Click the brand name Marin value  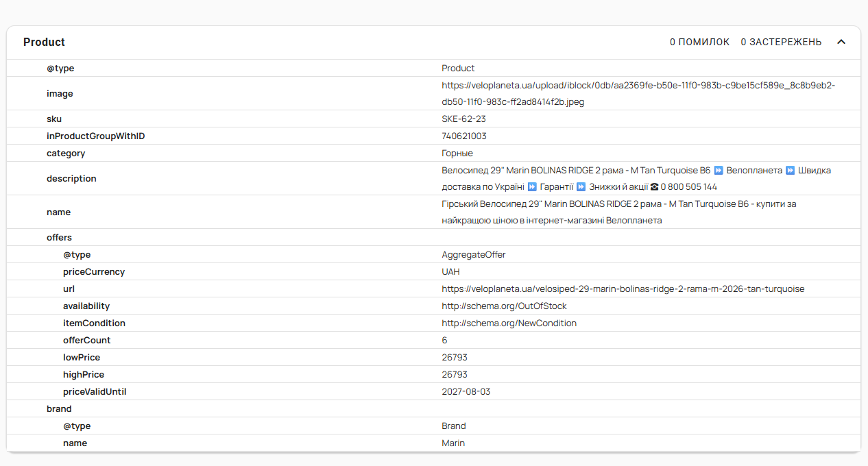pos(453,443)
